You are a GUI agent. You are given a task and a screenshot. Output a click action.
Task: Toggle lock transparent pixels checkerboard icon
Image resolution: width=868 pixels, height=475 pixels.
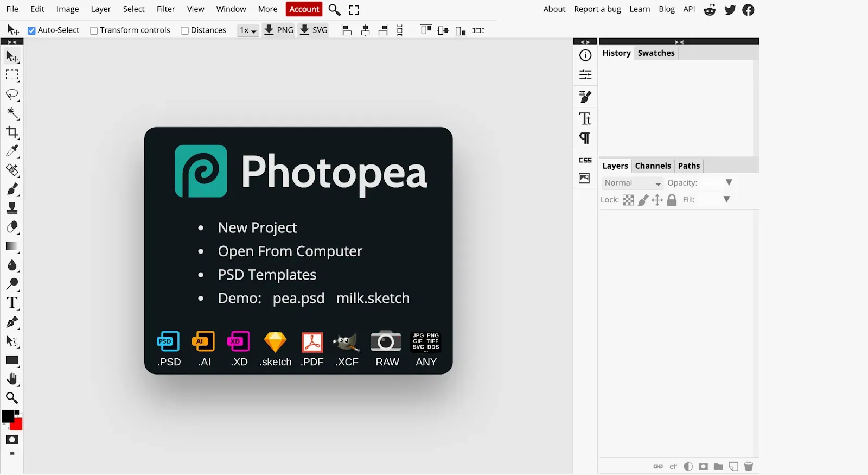(628, 200)
